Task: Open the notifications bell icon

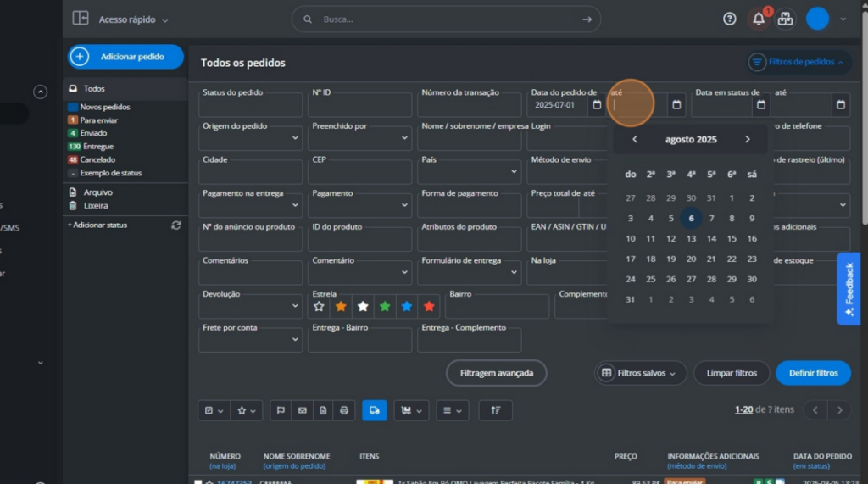Action: coord(759,19)
